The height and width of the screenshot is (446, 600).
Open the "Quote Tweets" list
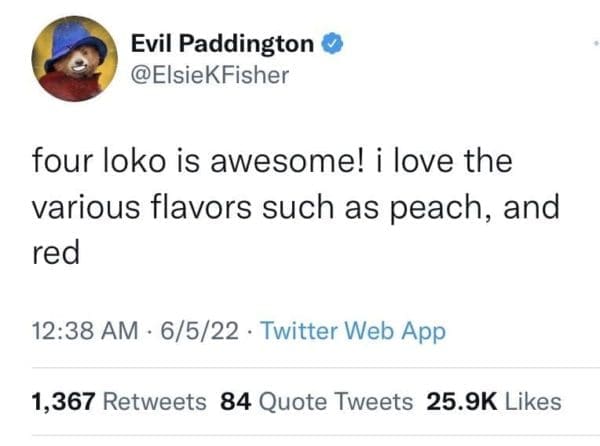coord(336,402)
